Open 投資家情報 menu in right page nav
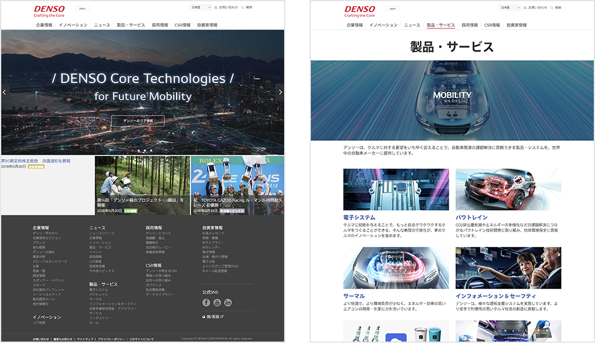The width and height of the screenshot is (595, 364). pos(517,25)
